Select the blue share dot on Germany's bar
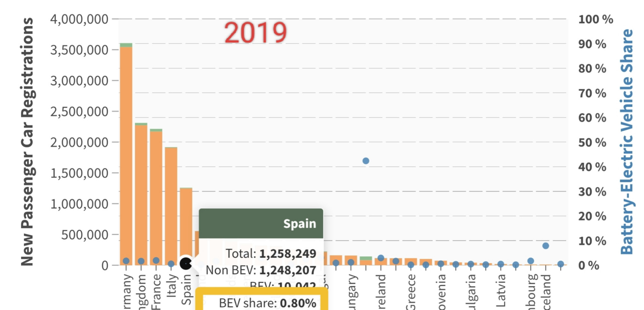 point(126,261)
